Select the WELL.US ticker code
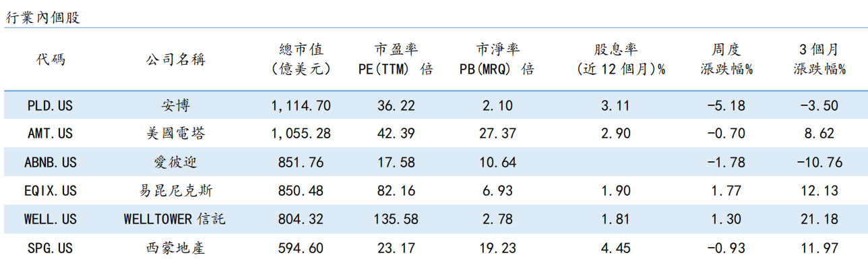The image size is (868, 264). [51, 219]
